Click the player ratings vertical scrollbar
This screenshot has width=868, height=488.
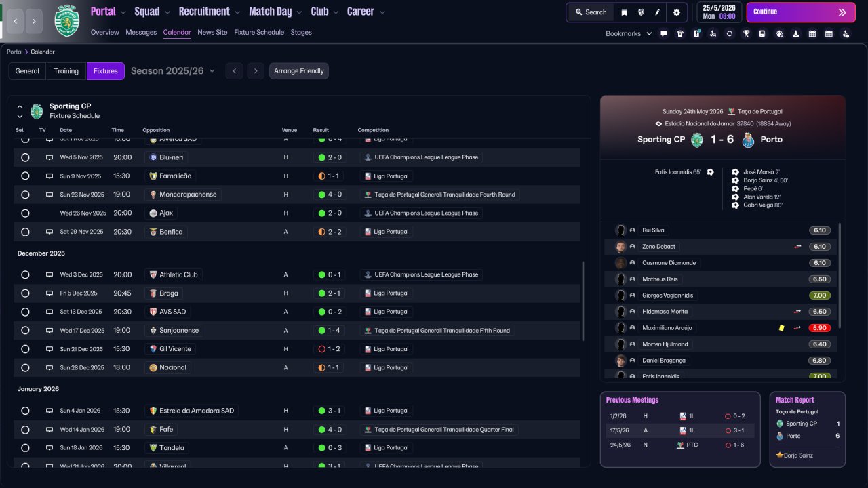click(840, 277)
